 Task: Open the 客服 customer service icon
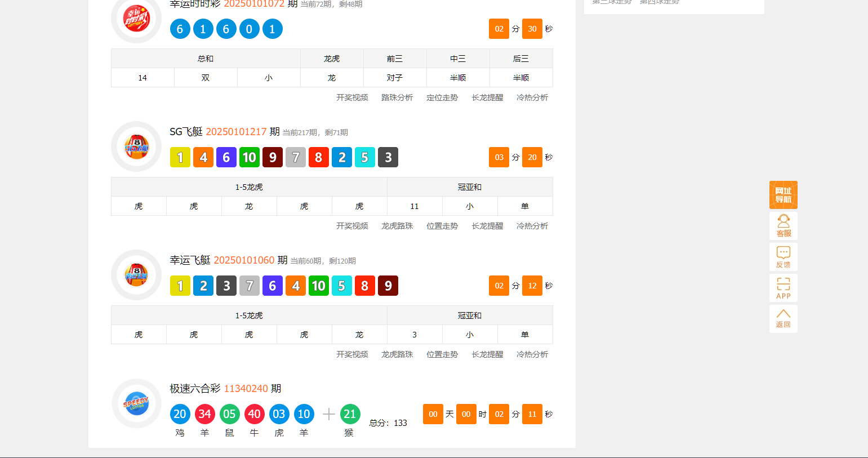[783, 225]
